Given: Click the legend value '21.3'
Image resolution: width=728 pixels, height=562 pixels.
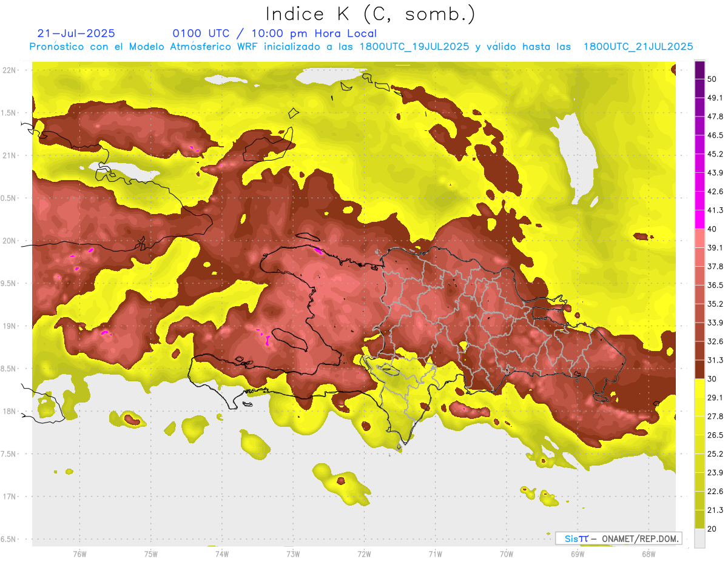Looking at the screenshot, I should 715,510.
